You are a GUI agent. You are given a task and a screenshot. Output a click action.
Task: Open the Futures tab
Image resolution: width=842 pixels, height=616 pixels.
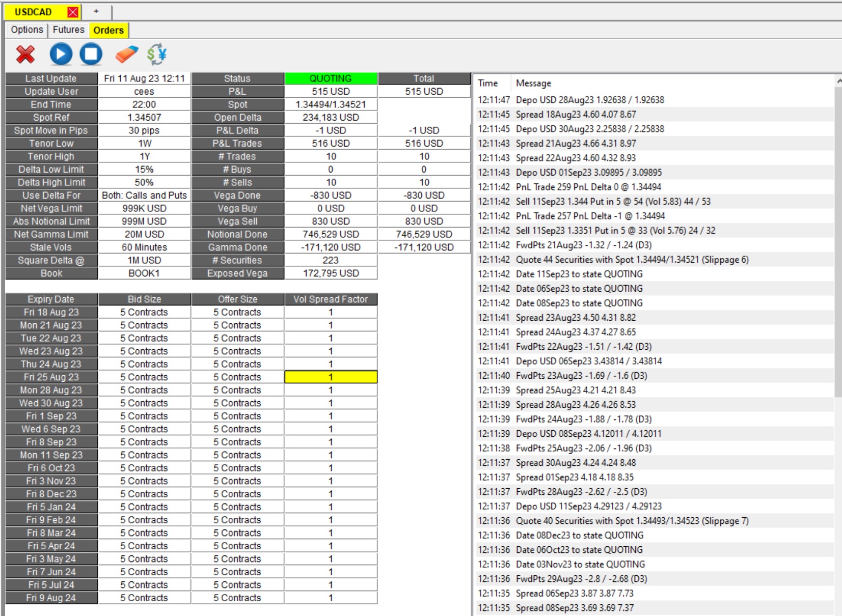(x=69, y=30)
